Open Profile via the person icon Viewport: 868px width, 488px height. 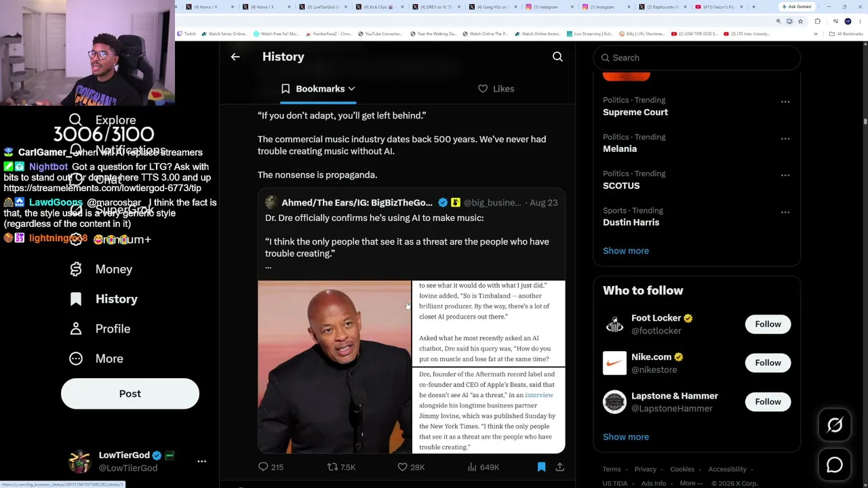[x=76, y=329]
